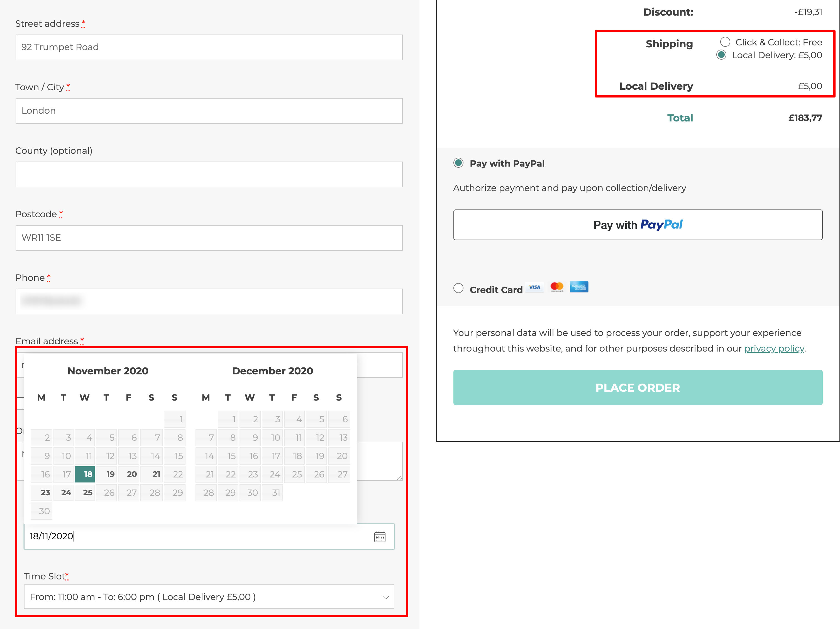Select Click & Collect free shipping
The width and height of the screenshot is (840, 629).
click(725, 42)
